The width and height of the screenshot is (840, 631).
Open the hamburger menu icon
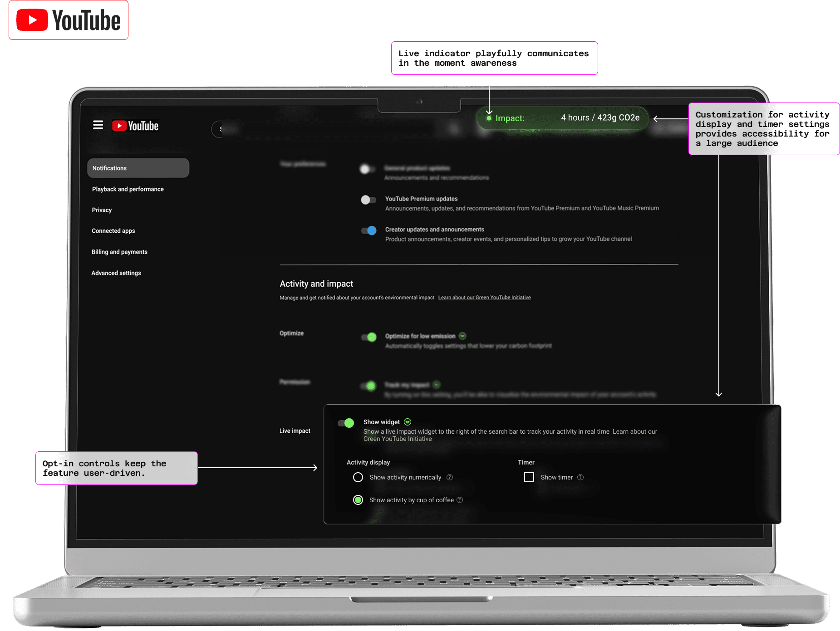click(98, 125)
